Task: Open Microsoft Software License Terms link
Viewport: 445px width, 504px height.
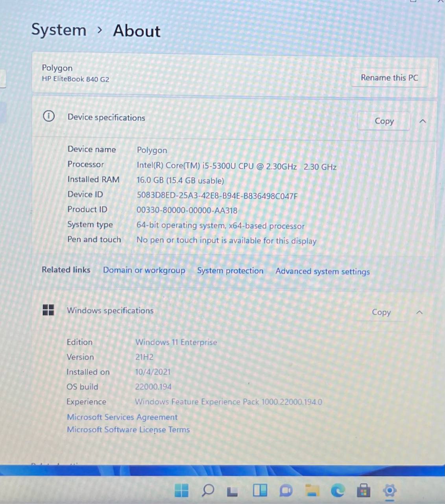Action: pos(128,430)
